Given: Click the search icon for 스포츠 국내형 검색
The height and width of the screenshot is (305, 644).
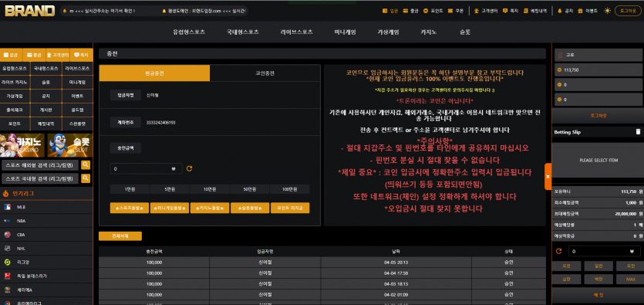Looking at the screenshot, I should coord(86,178).
